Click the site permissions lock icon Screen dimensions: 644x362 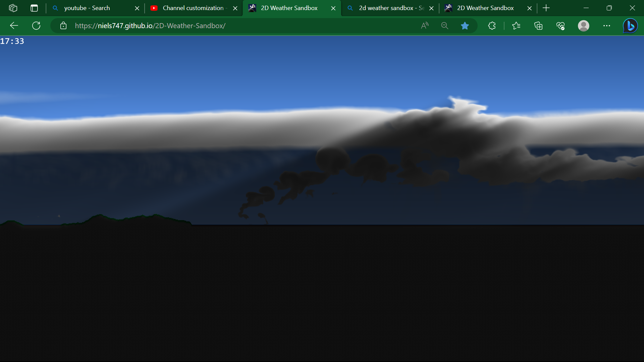[x=63, y=25]
